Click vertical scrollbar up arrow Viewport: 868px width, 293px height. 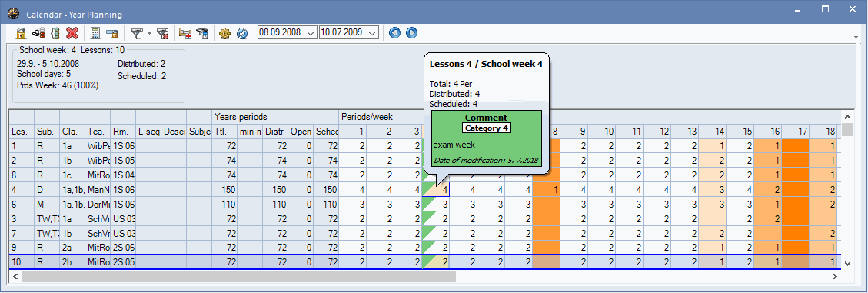tap(847, 117)
